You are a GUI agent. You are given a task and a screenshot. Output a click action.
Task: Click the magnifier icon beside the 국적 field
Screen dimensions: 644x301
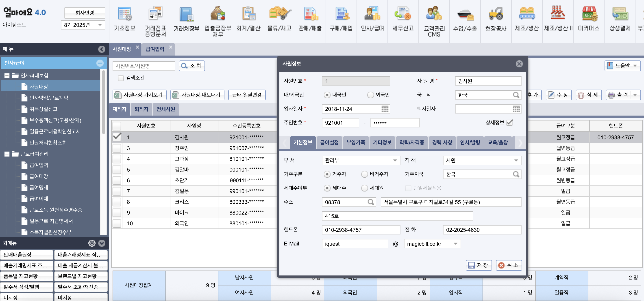tap(516, 95)
